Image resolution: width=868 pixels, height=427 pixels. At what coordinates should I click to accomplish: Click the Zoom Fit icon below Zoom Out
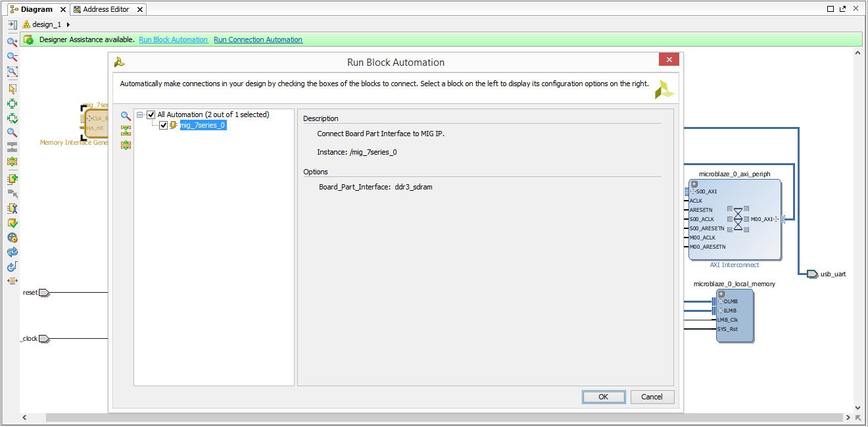pyautogui.click(x=12, y=72)
